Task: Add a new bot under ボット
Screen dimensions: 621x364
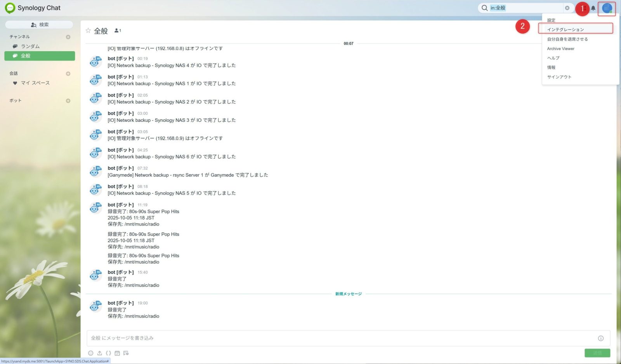Action: click(68, 101)
